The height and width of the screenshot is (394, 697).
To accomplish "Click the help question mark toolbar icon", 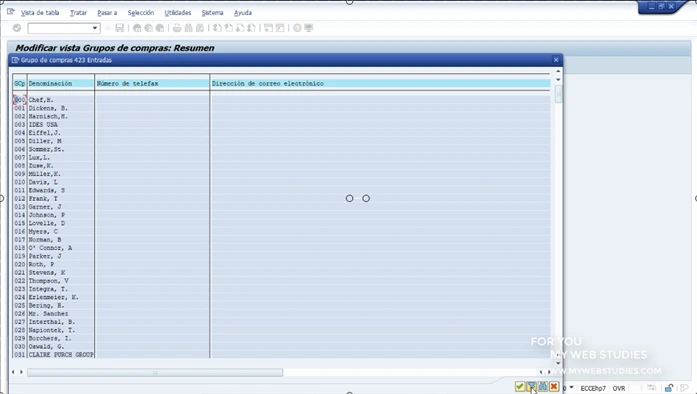I will [x=297, y=28].
